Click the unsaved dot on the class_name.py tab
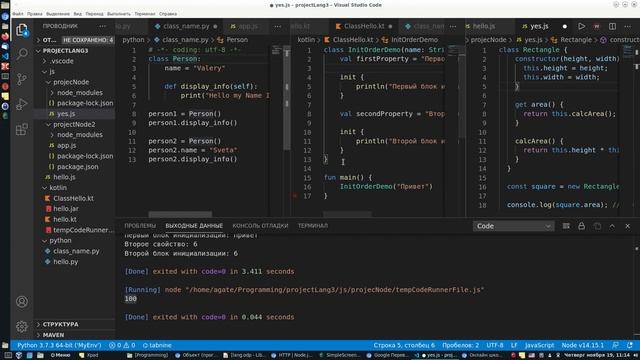Screen dimensions: 640x360 pyautogui.click(x=215, y=26)
